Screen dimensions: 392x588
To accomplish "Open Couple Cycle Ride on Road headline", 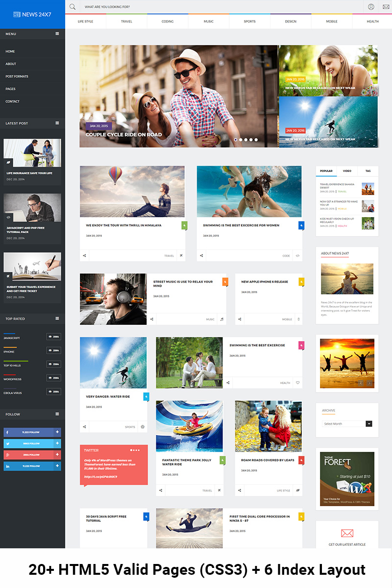I will click(x=123, y=135).
